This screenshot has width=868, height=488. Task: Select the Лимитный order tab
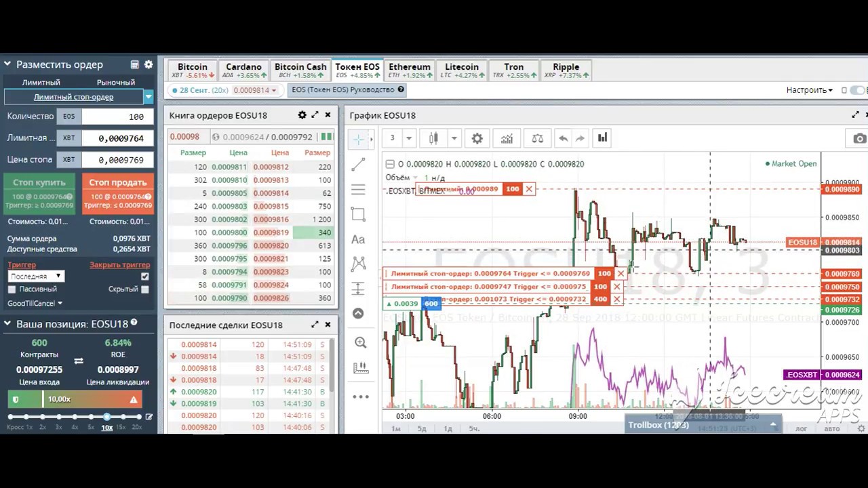(x=41, y=82)
